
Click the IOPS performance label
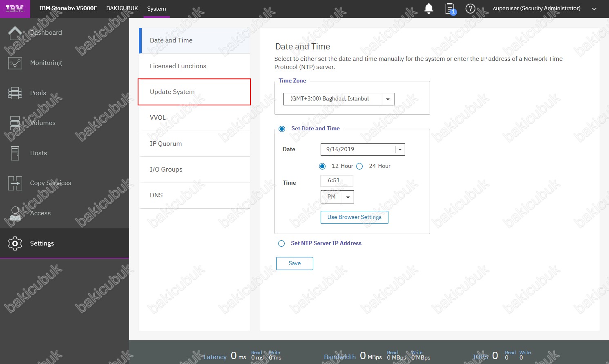pos(480,357)
